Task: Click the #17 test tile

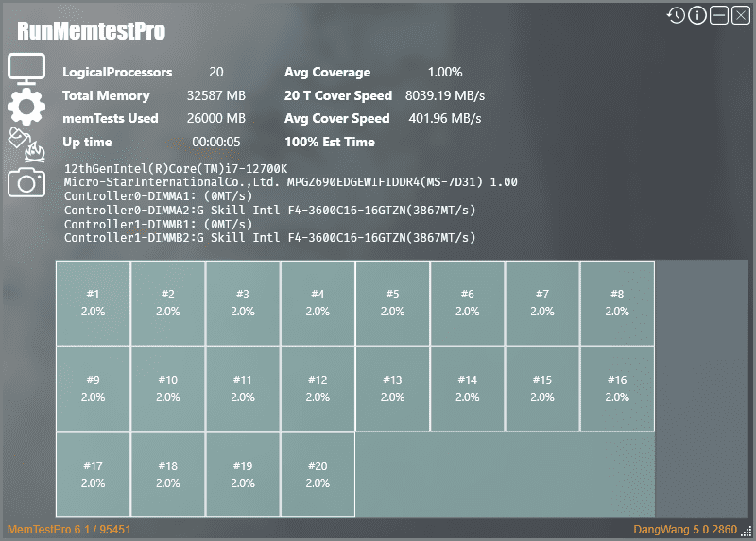Action: [x=93, y=475]
